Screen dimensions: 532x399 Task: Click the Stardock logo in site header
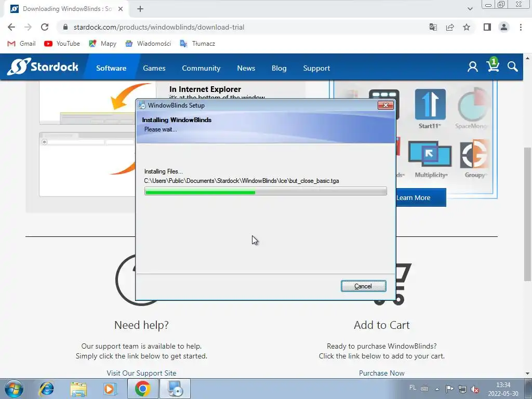(43, 66)
